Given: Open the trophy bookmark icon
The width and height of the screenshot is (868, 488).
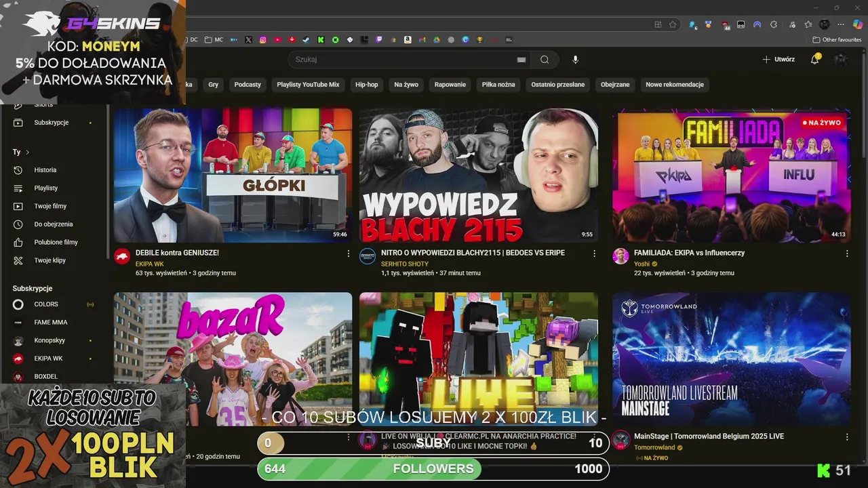Looking at the screenshot, I should (480, 40).
